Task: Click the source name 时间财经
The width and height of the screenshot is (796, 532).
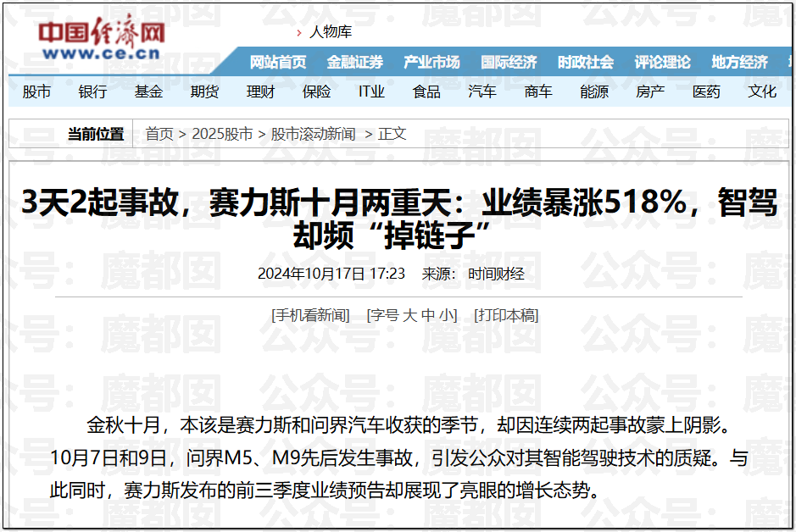Action: tap(496, 274)
